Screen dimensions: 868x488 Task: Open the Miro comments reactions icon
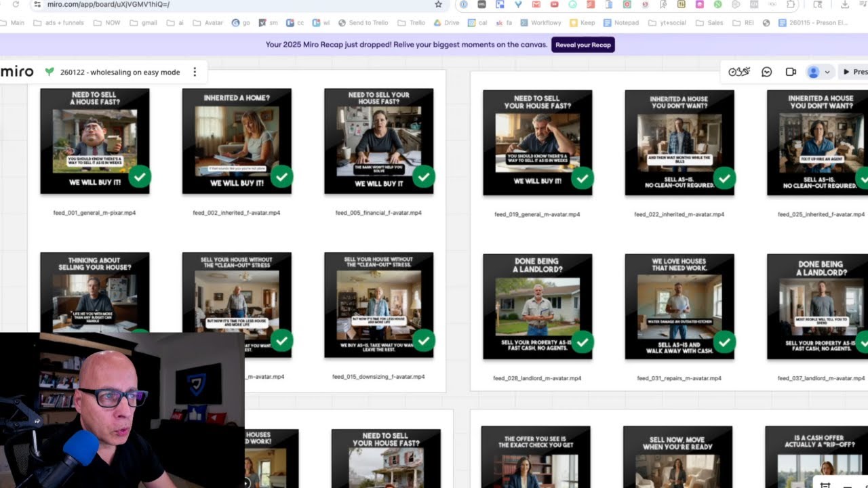(x=767, y=72)
